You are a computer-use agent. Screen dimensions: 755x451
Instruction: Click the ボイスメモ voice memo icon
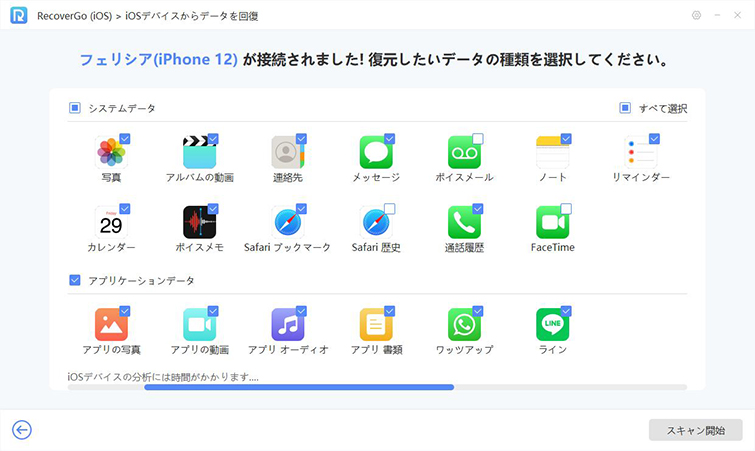pyautogui.click(x=199, y=222)
